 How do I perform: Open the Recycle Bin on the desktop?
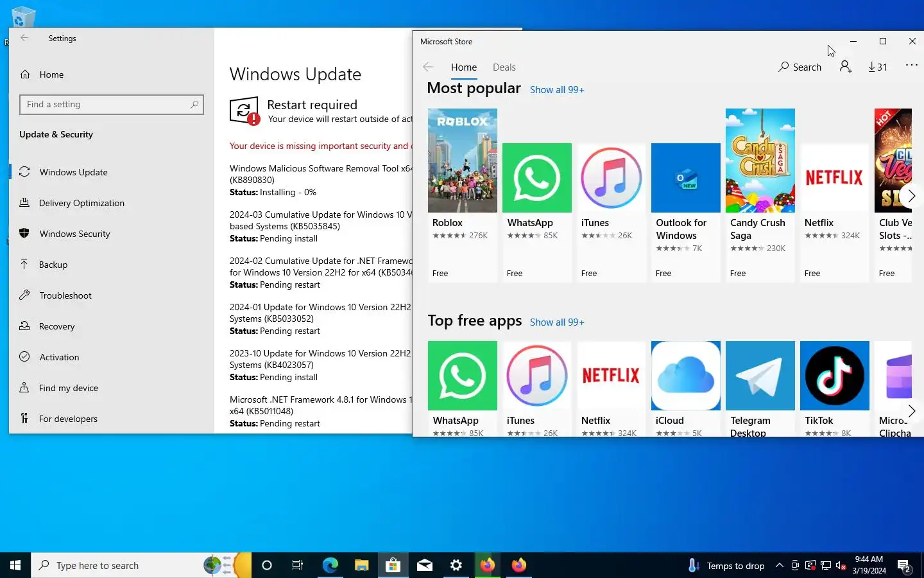(23, 17)
